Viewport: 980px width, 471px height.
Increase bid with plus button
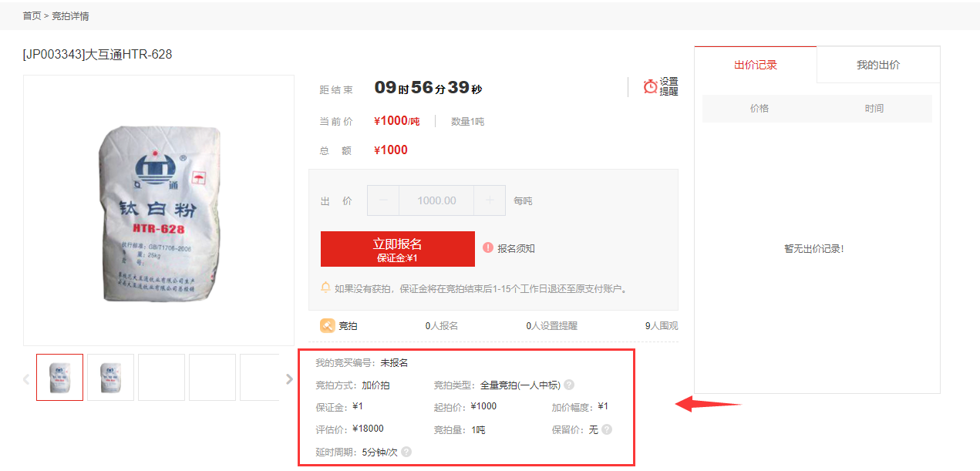coord(490,200)
